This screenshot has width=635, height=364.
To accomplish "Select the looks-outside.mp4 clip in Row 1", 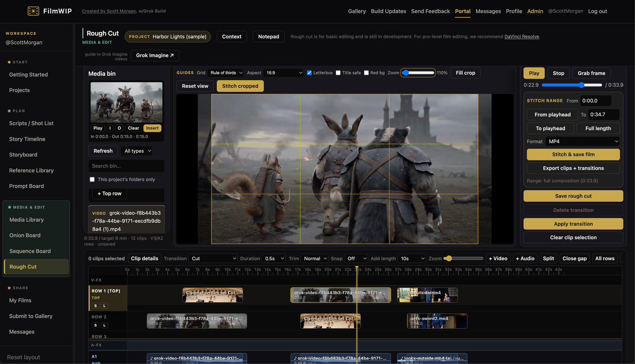I will click(427, 295).
